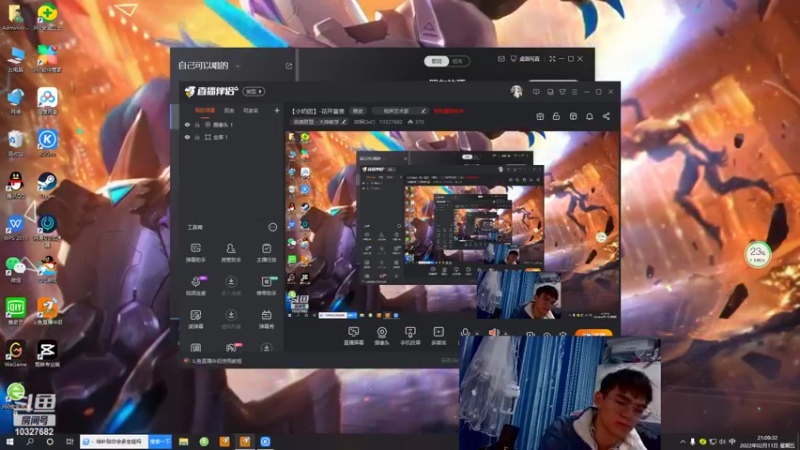Viewport: 800px width, 450px height.
Task: Click the user avatar in 直播伴侣 title bar
Action: click(x=516, y=92)
